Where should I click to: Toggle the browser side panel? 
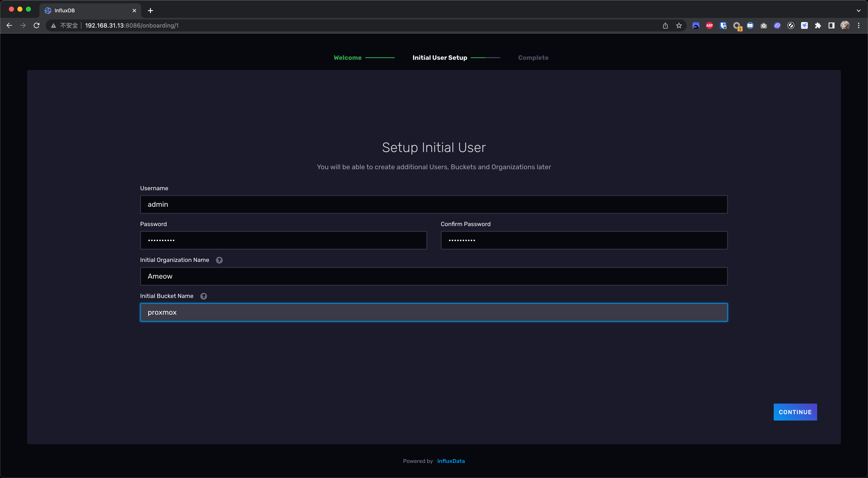[831, 25]
